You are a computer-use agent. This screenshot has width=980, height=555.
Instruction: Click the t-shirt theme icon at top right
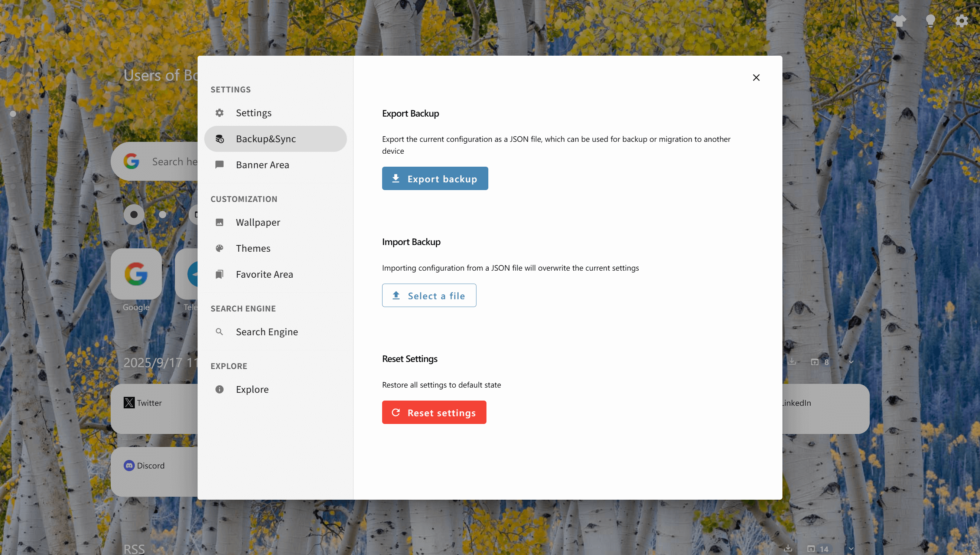pyautogui.click(x=899, y=20)
